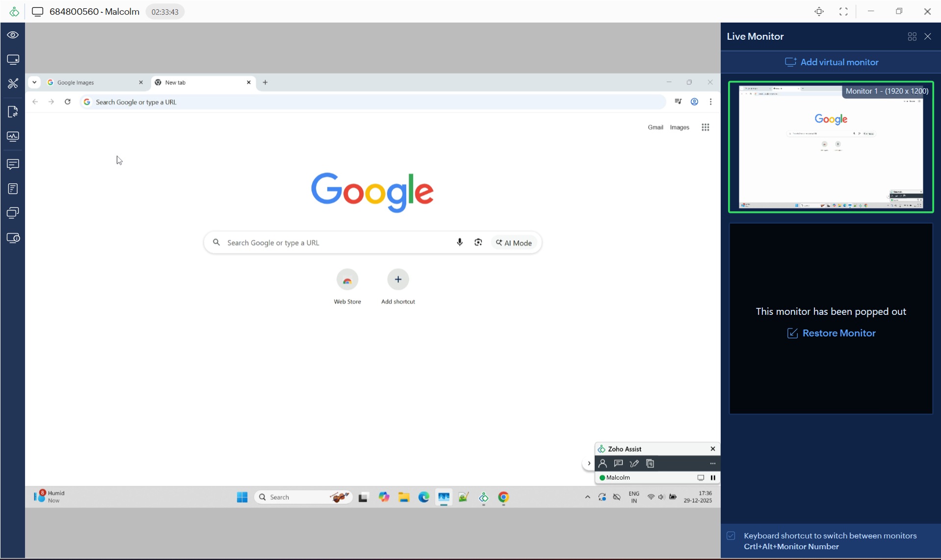Click the Chrome address bar
The height and width of the screenshot is (560, 941).
coord(373,102)
